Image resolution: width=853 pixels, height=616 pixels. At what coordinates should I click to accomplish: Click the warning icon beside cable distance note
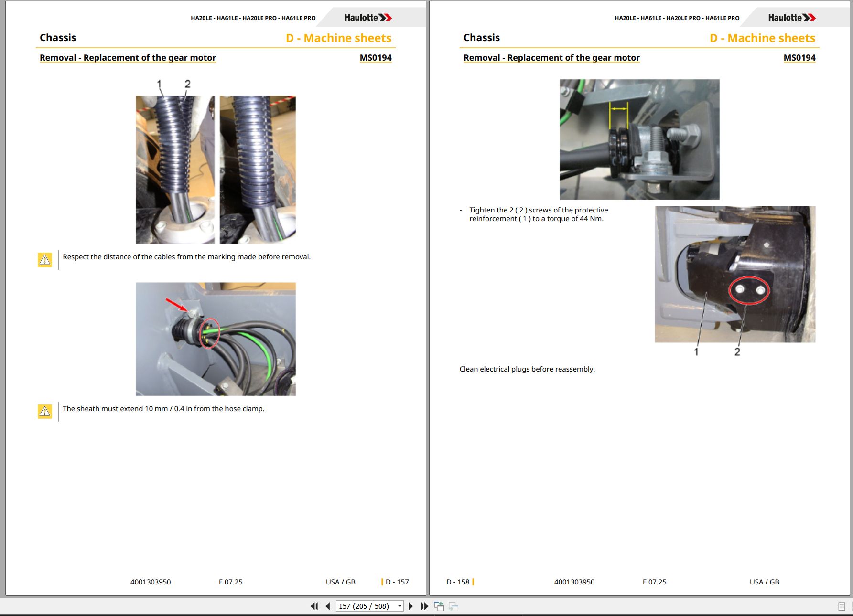(x=45, y=259)
